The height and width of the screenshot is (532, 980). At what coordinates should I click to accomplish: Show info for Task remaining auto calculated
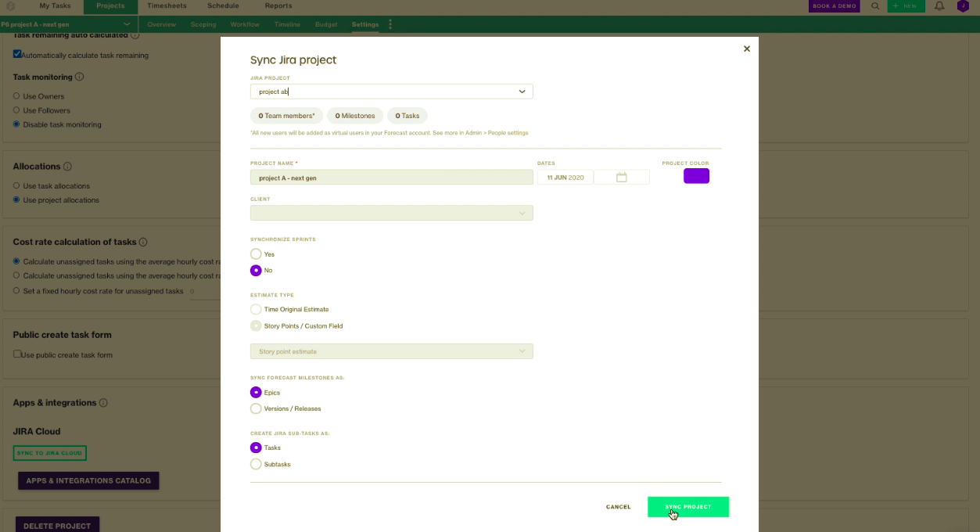click(x=135, y=35)
